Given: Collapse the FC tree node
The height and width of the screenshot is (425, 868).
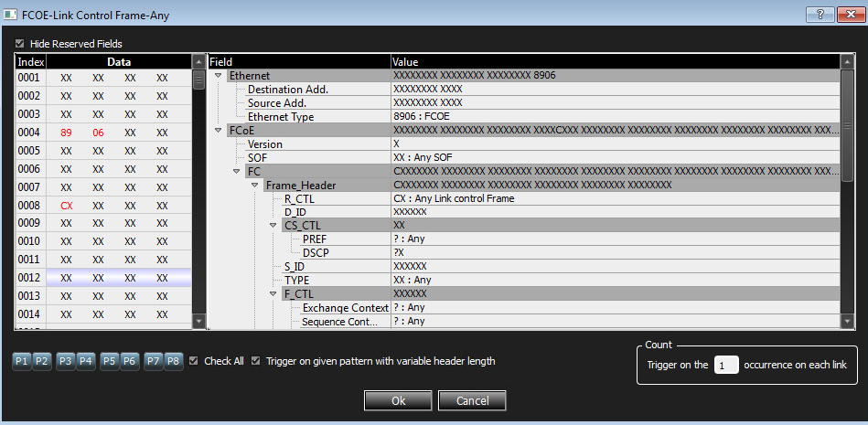Looking at the screenshot, I should point(237,171).
